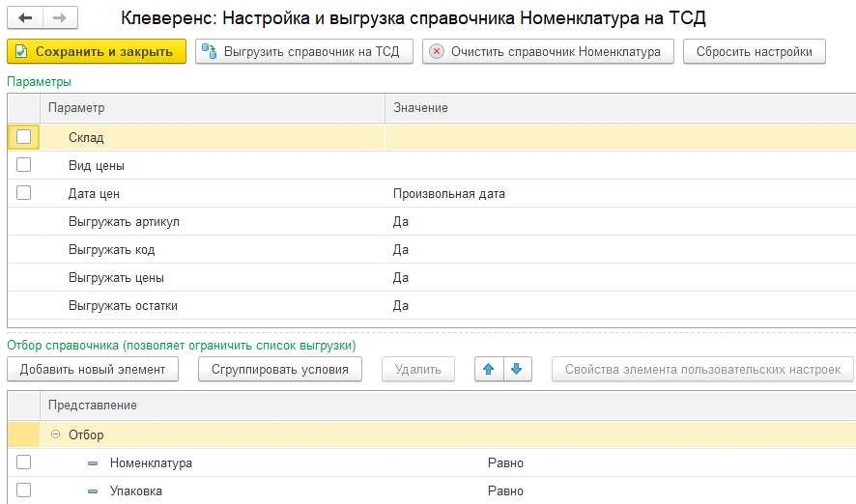Viewport: 856px width, 504px height.
Task: Tick the Номенклатура filter checkbox
Action: tap(23, 462)
